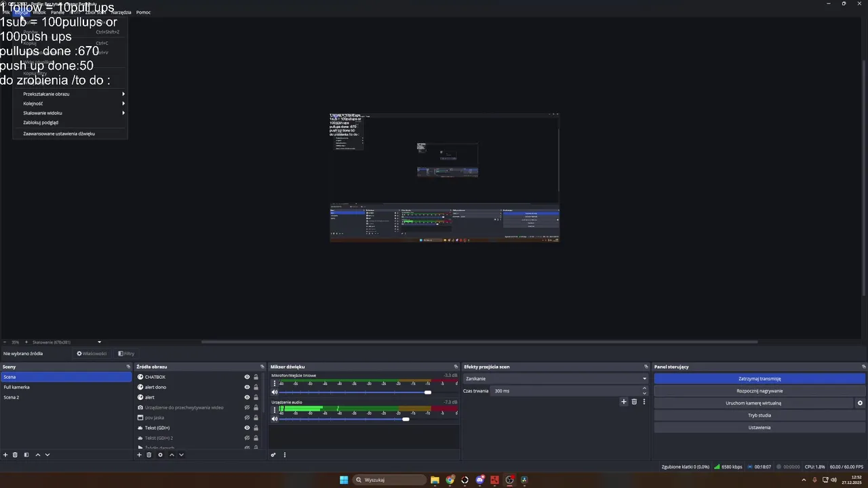Open scene filters icon in Sceny panel

[x=26, y=455]
